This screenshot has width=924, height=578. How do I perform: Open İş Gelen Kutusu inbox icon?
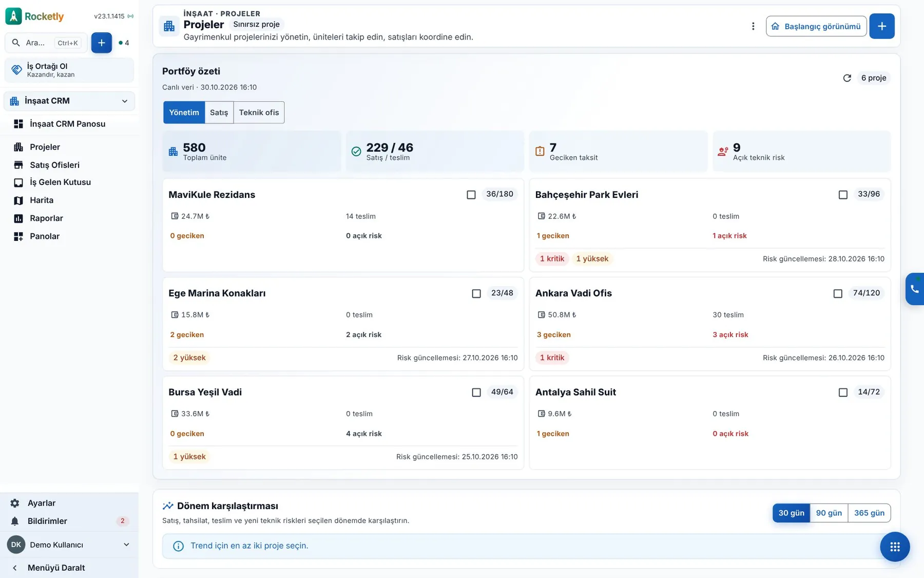[18, 182]
